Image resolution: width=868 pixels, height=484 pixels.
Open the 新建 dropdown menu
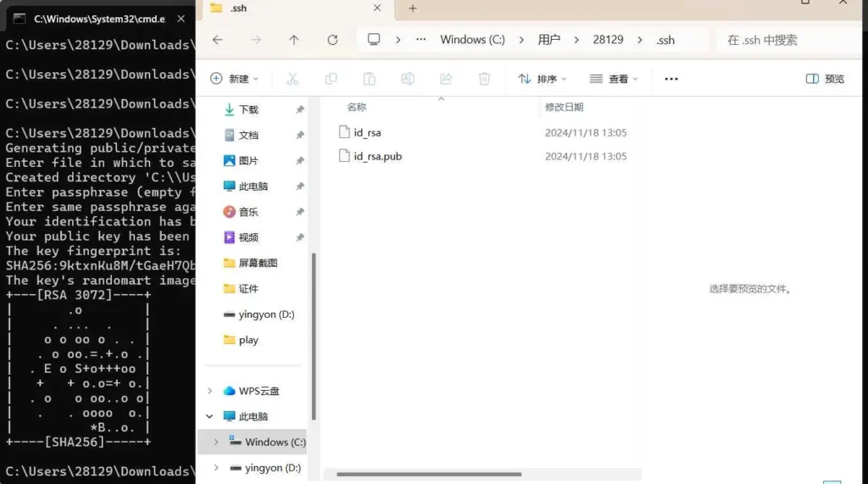(235, 79)
